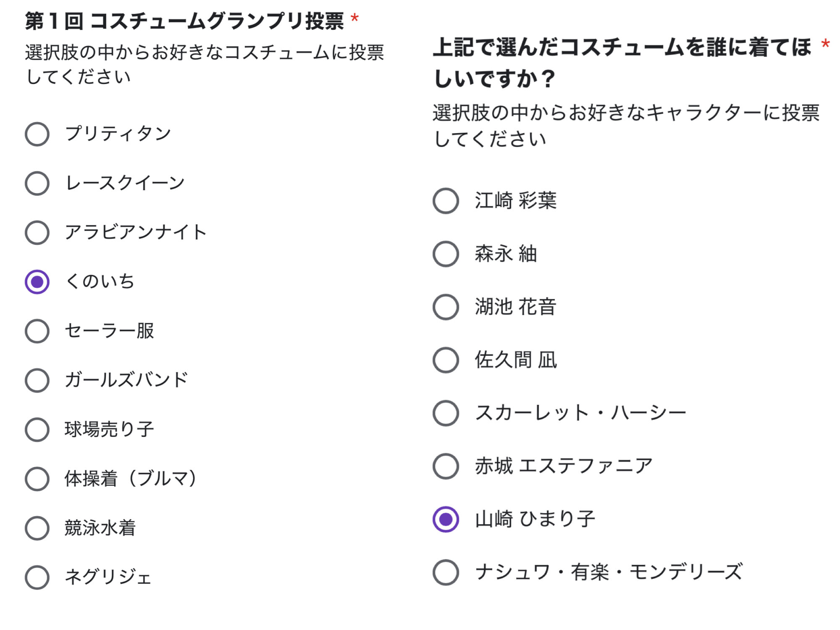Click the selected くのいち radio button
The width and height of the screenshot is (840, 630).
(37, 282)
